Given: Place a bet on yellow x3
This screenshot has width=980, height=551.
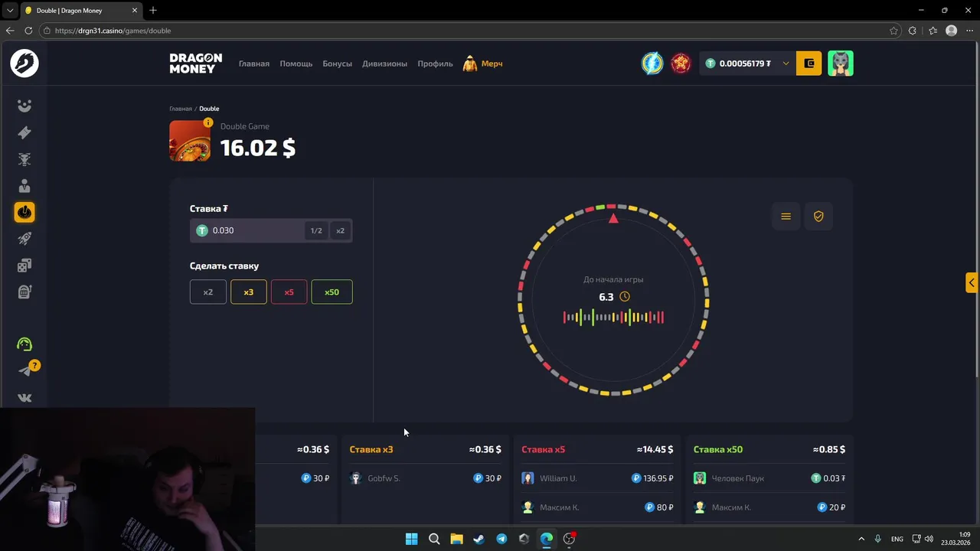Looking at the screenshot, I should click(x=248, y=292).
